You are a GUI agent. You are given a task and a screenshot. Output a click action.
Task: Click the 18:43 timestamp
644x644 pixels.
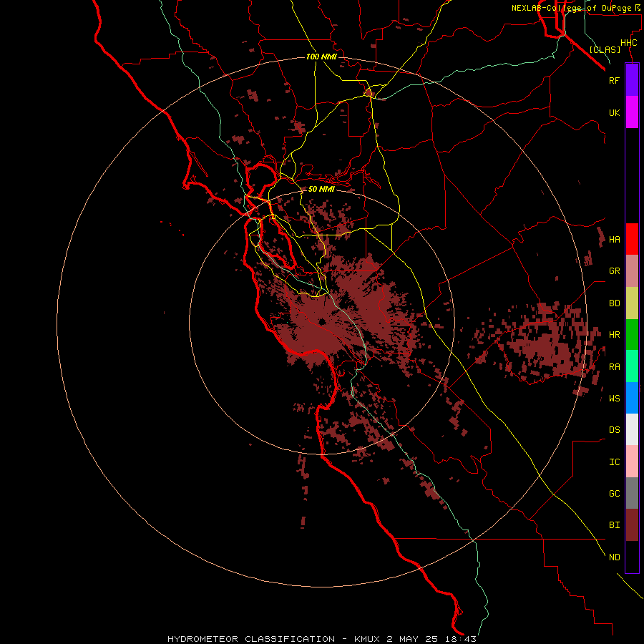click(x=462, y=639)
